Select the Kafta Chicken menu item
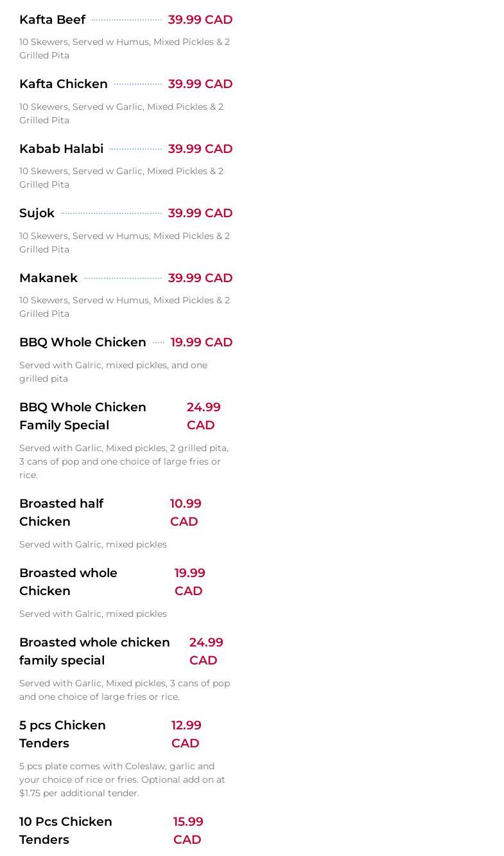Image resolution: width=504 pixels, height=856 pixels. 64,84
